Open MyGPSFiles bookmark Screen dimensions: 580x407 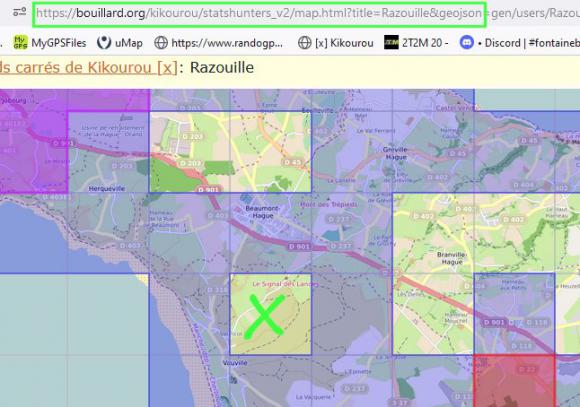50,43
